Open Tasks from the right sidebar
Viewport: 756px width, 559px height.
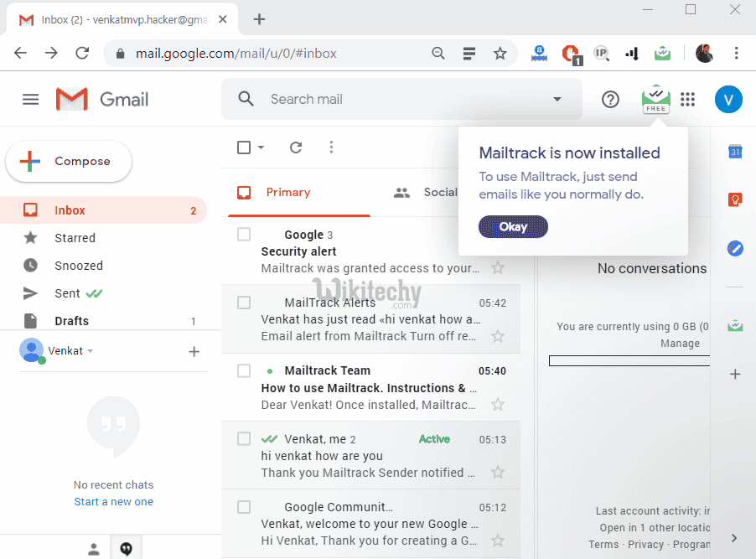tap(735, 248)
